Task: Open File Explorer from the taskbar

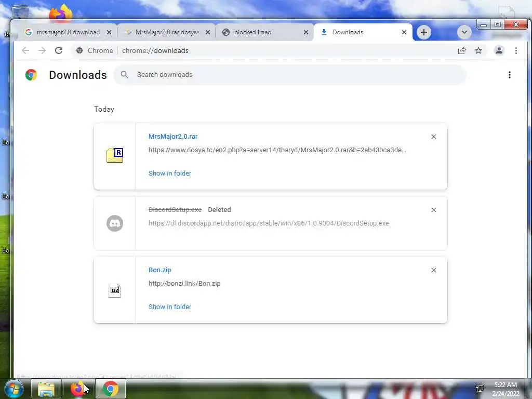Action: point(46,389)
